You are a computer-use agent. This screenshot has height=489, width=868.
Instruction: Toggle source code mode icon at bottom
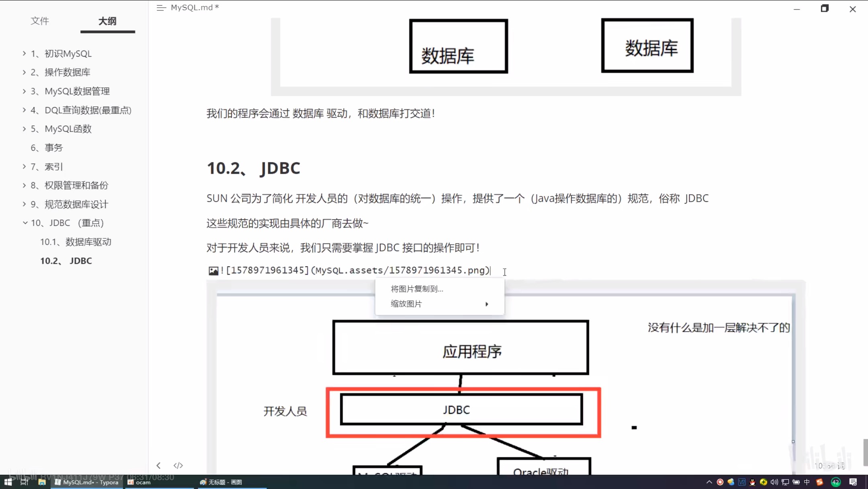click(x=178, y=465)
